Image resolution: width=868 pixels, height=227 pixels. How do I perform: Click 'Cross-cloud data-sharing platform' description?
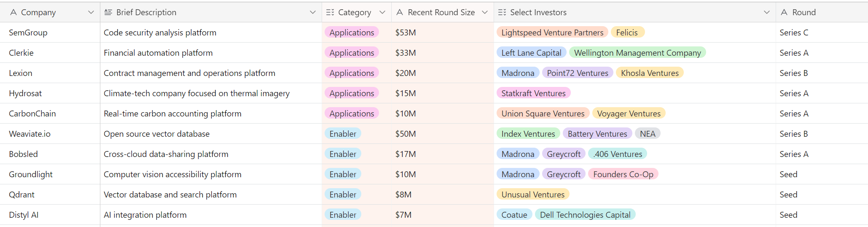[166, 154]
